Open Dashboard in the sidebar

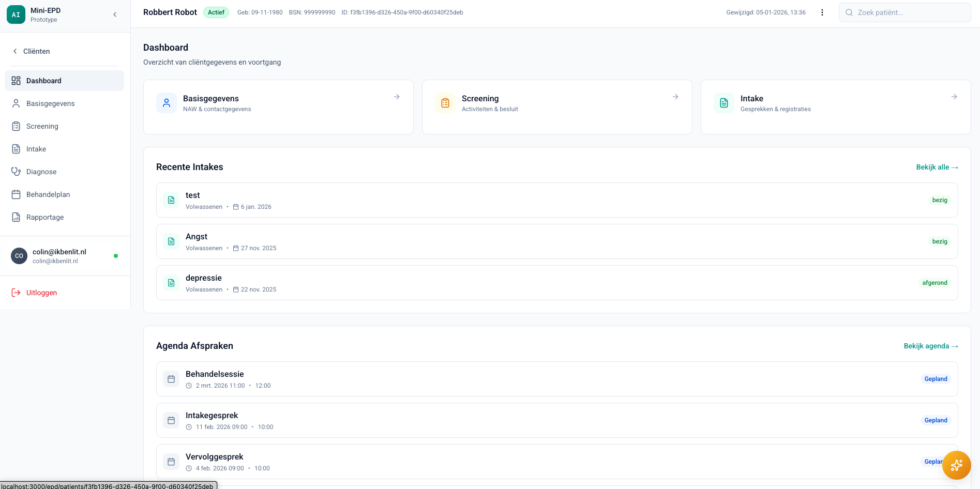tap(64, 81)
